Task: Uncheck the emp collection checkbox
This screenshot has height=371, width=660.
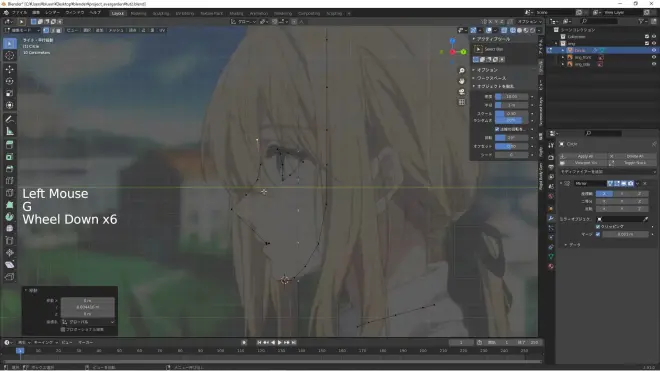Action: click(x=647, y=43)
